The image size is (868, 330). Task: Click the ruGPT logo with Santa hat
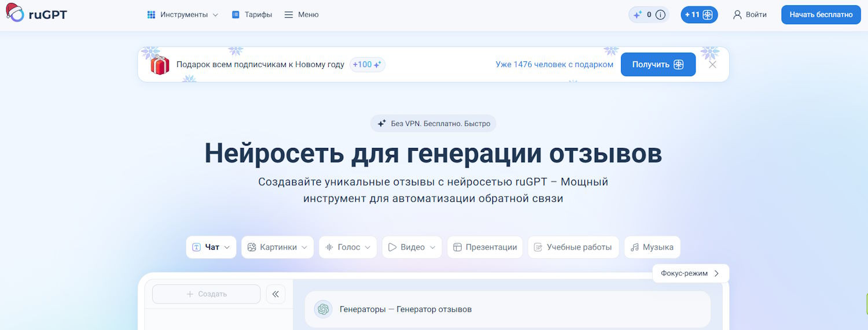pos(36,14)
